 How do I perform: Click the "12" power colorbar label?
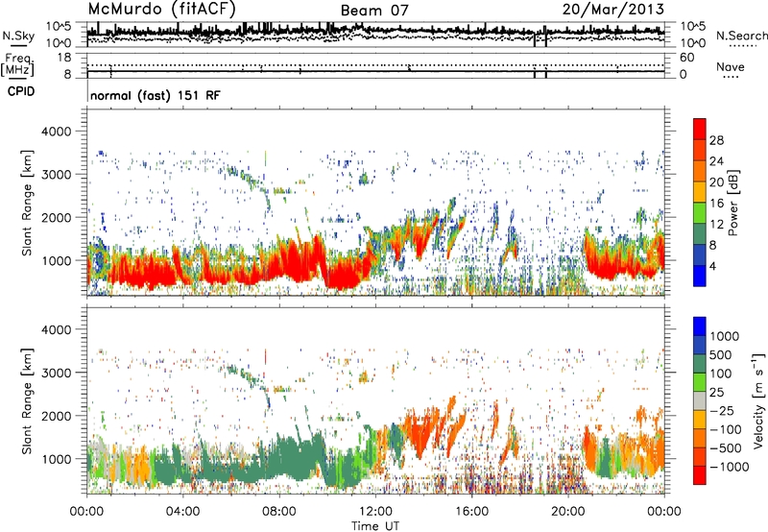click(x=716, y=225)
